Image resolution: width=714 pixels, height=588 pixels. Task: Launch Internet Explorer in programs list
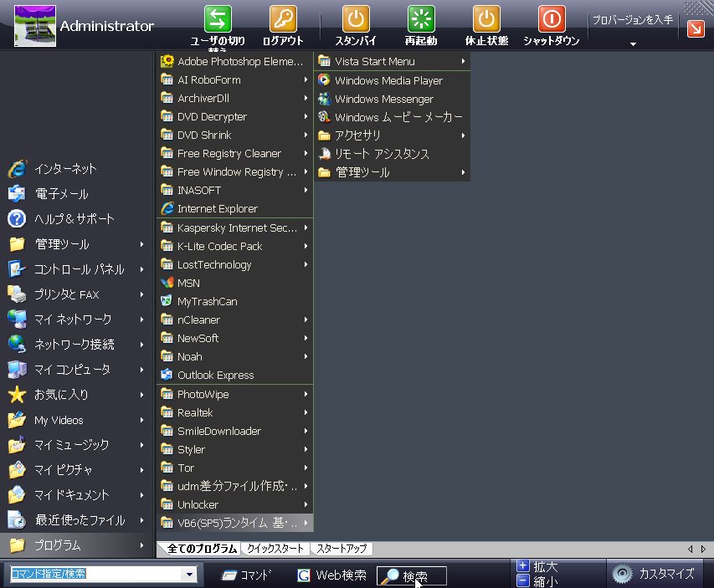[x=234, y=209]
